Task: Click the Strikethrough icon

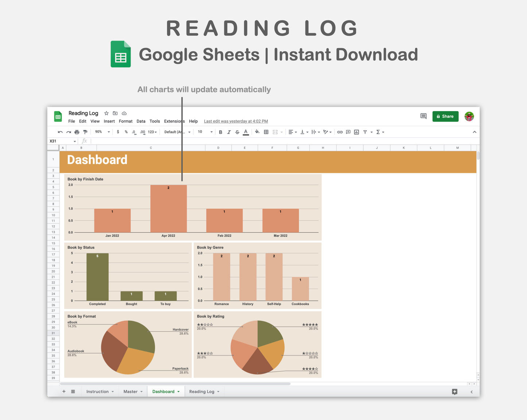Action: [237, 132]
